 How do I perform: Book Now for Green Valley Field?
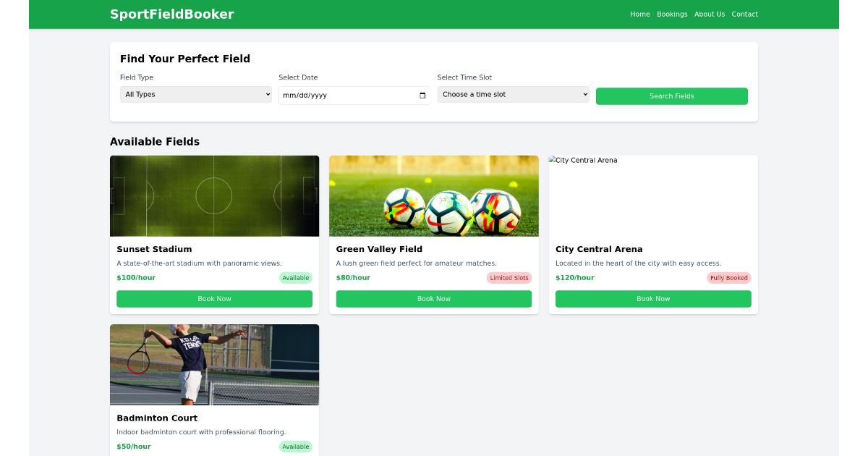(434, 298)
